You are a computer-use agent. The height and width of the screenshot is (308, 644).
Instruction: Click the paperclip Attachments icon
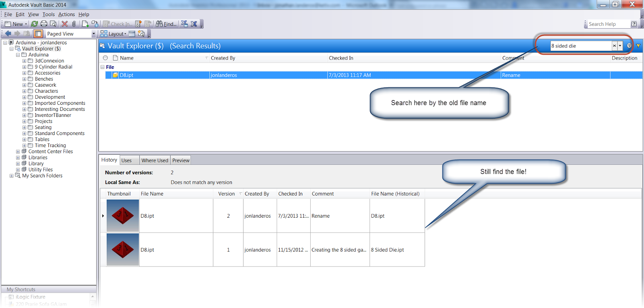(x=74, y=24)
